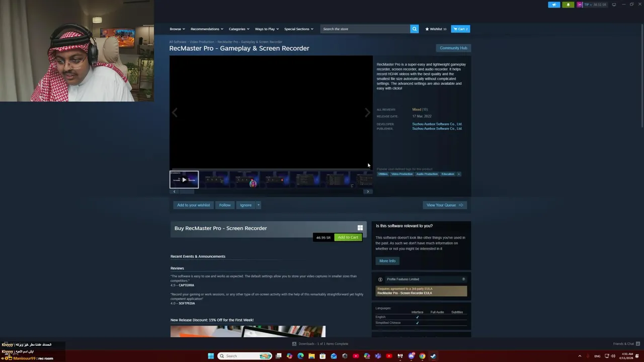Open the Recommendations menu

pos(207,29)
